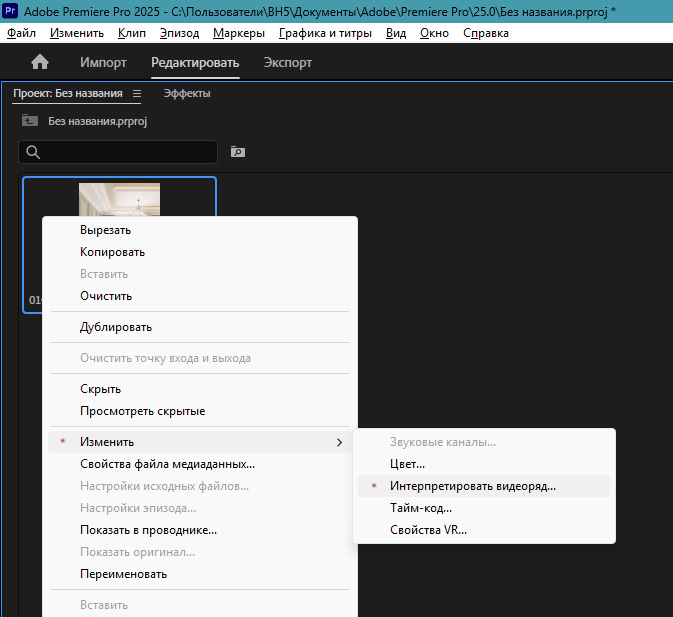Open the Эпизод menu

pyautogui.click(x=179, y=33)
